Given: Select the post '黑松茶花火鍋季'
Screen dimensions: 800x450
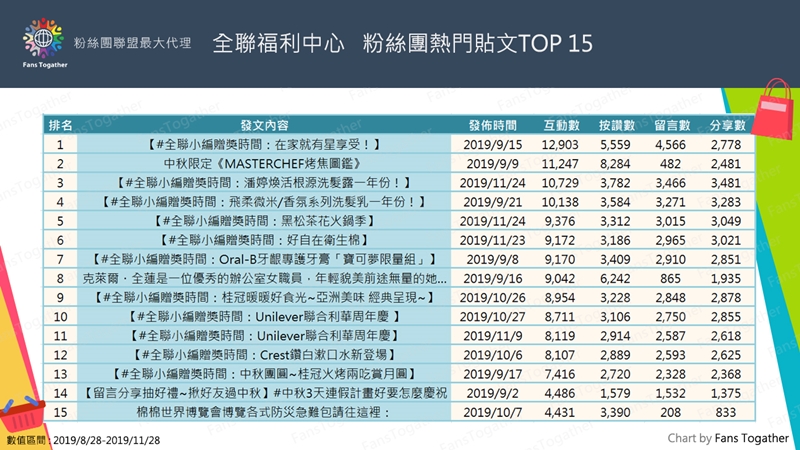Looking at the screenshot, I should pyautogui.click(x=264, y=221).
